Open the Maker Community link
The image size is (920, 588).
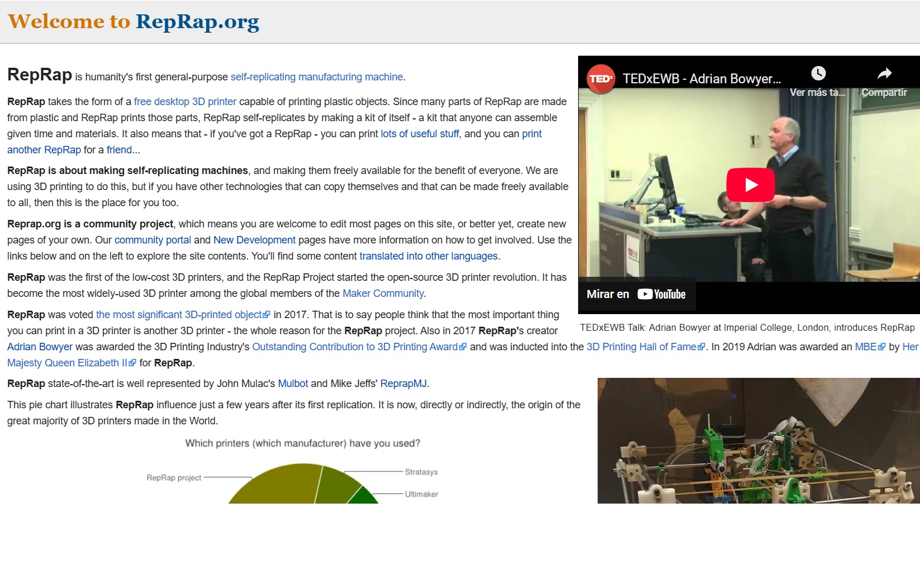click(383, 293)
